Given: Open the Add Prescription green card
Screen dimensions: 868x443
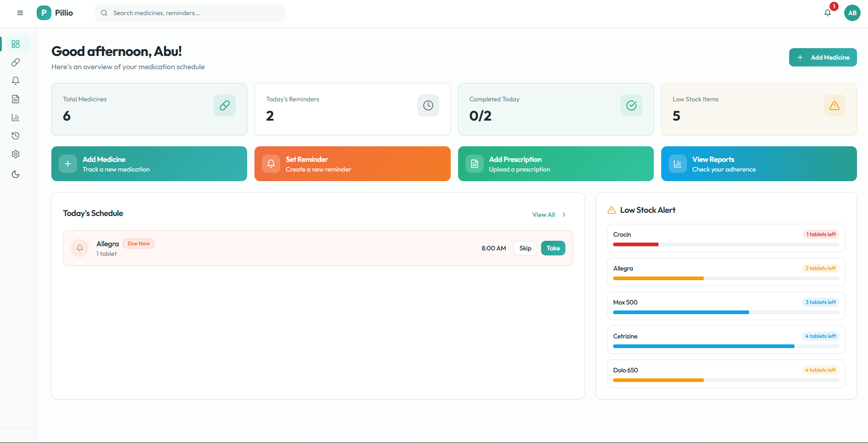Looking at the screenshot, I should pos(555,164).
